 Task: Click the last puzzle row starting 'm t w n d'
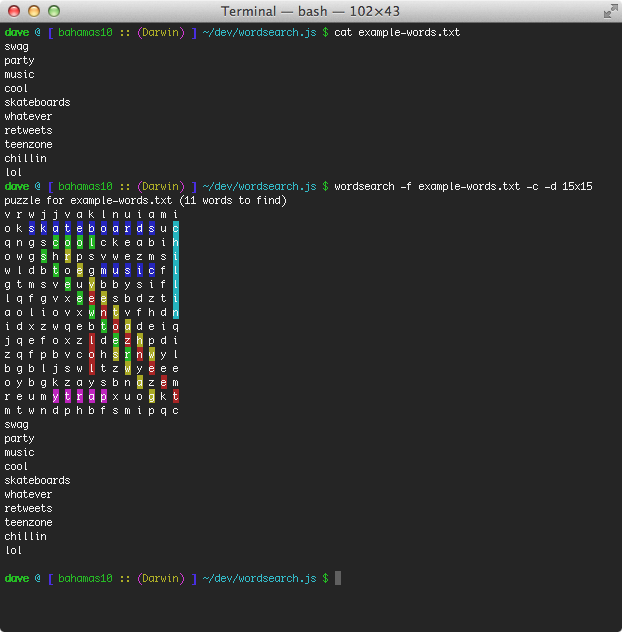click(x=92, y=410)
